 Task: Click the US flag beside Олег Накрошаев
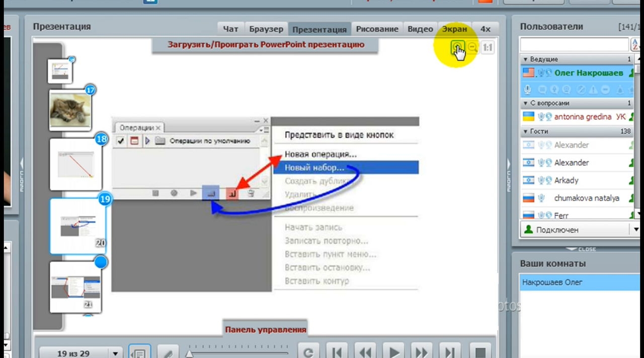528,73
